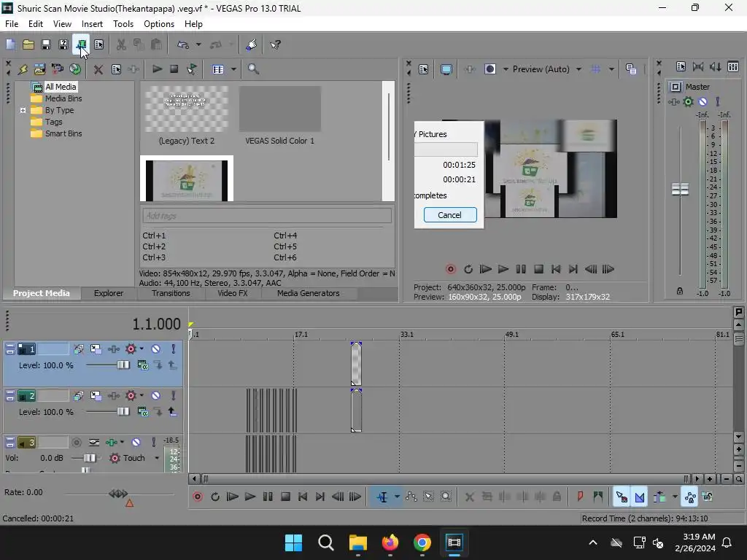Click the Paste clipboard icon
The width and height of the screenshot is (747, 560).
156,44
